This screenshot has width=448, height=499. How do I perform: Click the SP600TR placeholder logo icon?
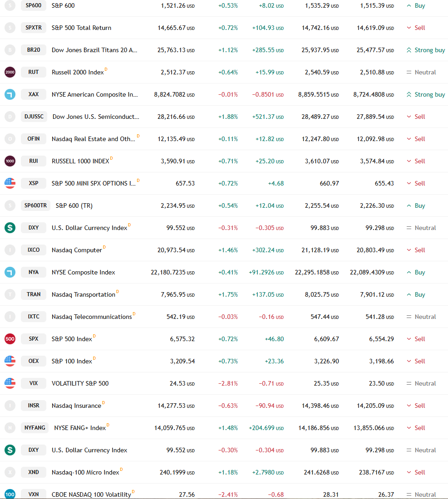[10, 205]
